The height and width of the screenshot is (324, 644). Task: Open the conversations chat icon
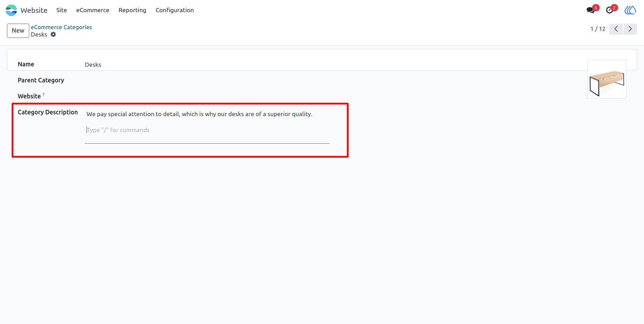[590, 10]
